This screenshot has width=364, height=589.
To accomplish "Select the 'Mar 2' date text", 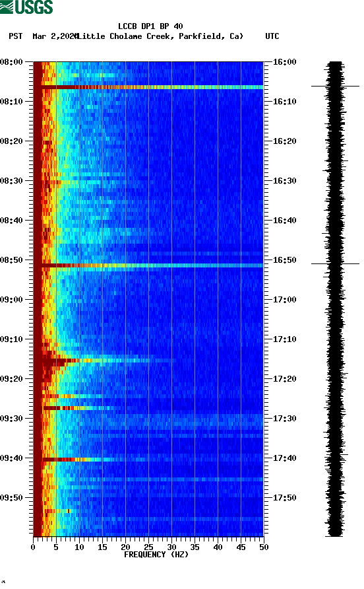I will click(x=44, y=36).
